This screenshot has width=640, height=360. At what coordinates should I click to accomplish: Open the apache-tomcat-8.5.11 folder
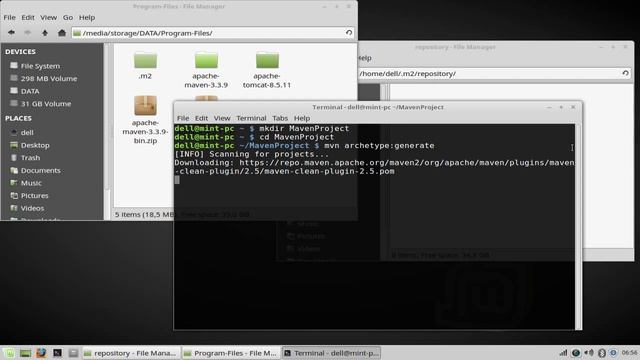pyautogui.click(x=267, y=70)
